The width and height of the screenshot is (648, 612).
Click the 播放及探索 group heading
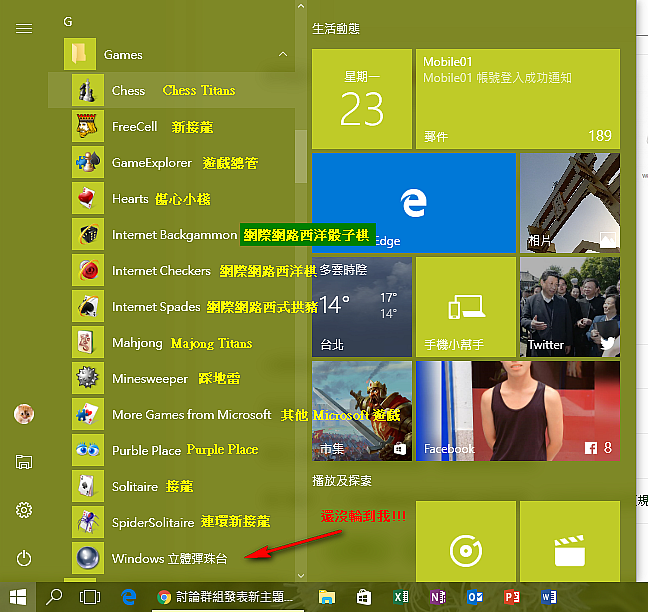pos(342,480)
